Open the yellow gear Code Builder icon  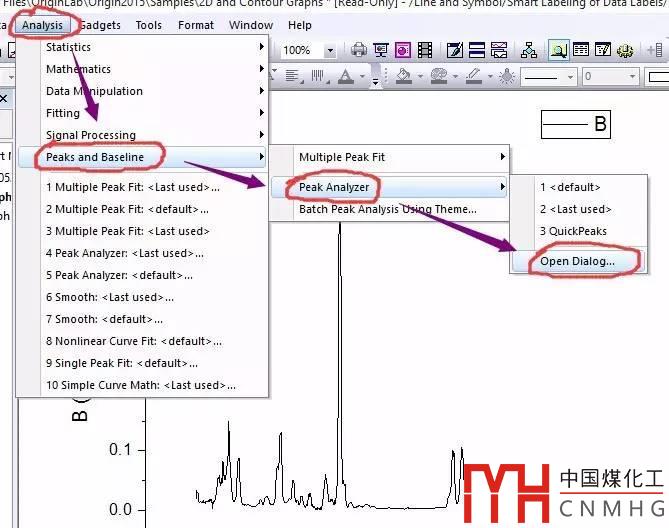point(625,50)
